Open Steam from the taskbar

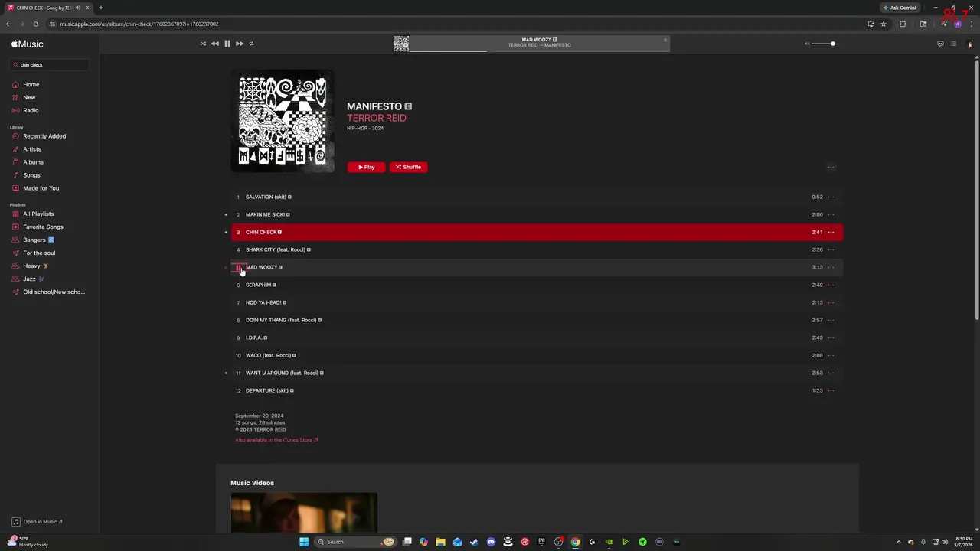coord(474,542)
